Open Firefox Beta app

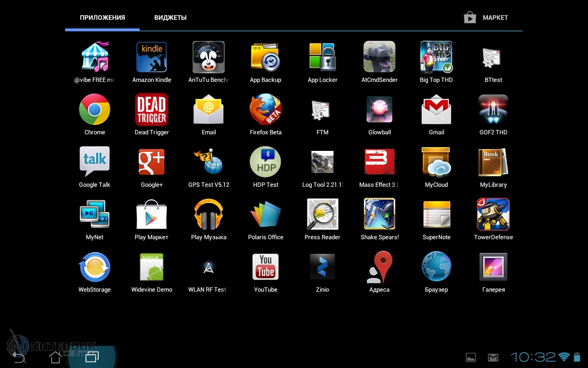pyautogui.click(x=266, y=110)
